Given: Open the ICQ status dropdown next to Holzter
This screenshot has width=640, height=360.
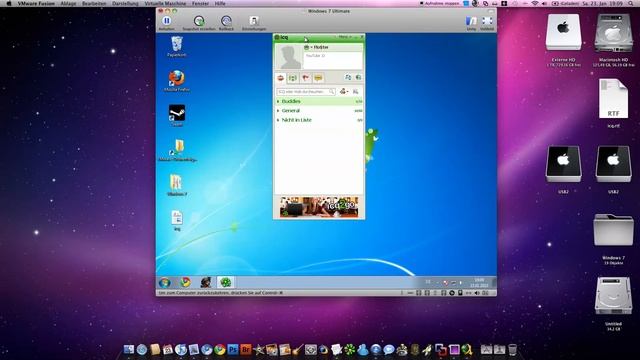Looking at the screenshot, I should pos(307,47).
